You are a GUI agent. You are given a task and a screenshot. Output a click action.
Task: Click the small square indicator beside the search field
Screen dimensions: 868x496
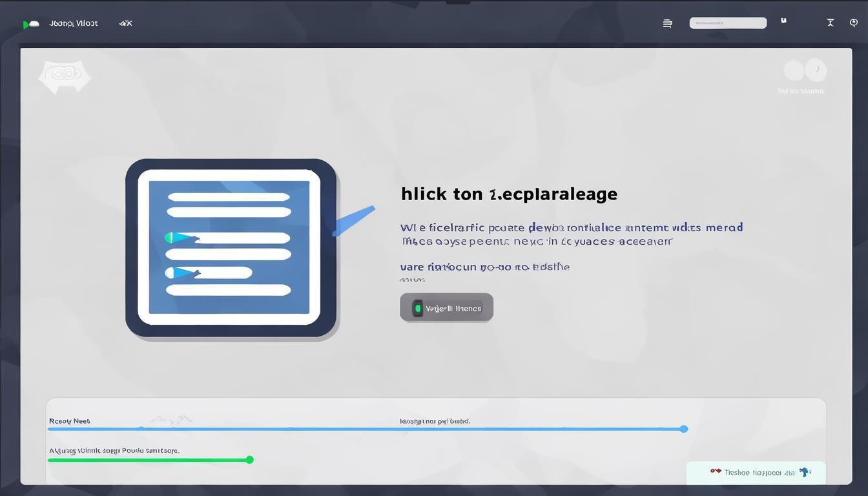(783, 21)
